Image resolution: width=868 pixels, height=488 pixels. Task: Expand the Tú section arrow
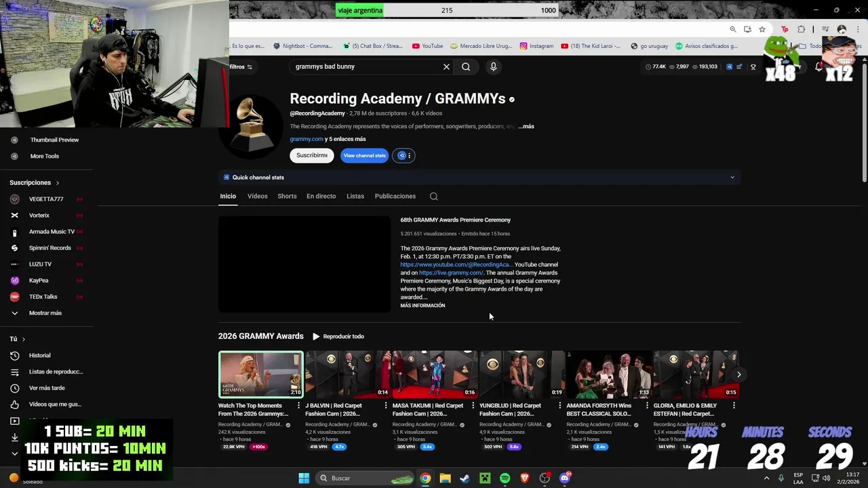[x=23, y=339]
